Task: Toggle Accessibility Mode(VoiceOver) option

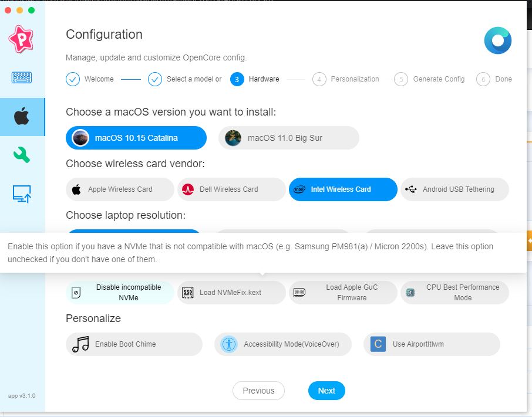Action: [x=282, y=344]
